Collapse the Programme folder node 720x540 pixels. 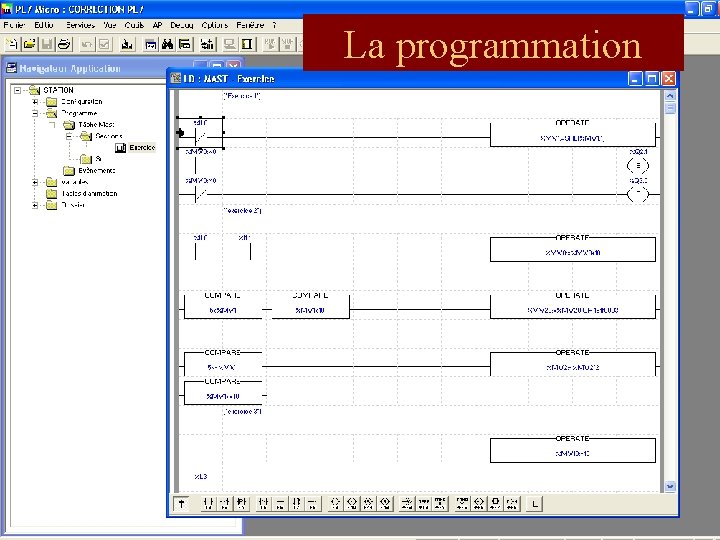point(35,113)
